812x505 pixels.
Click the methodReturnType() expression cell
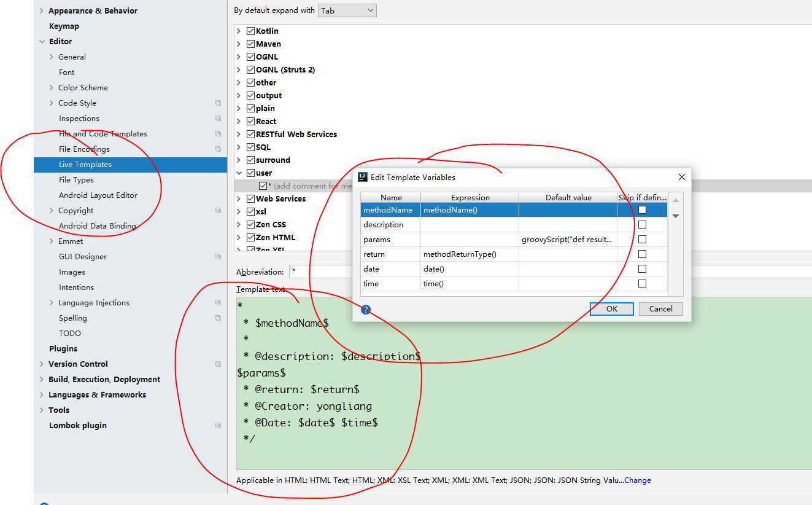pos(470,254)
